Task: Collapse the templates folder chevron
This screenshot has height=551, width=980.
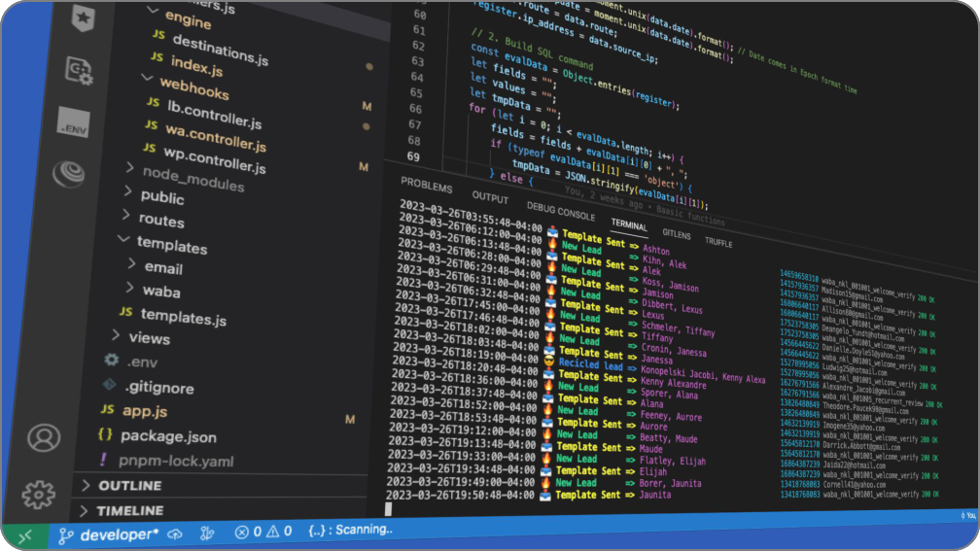Action: coord(123,239)
